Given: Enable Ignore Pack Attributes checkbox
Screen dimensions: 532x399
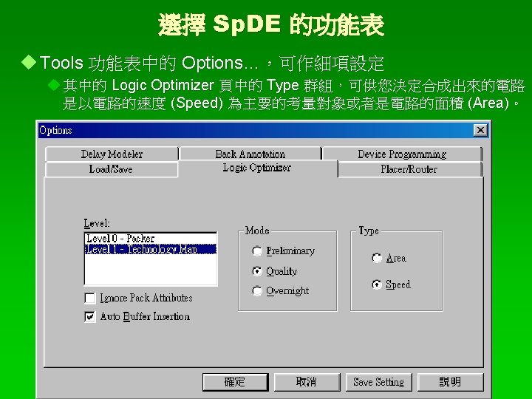Looking at the screenshot, I should [x=90, y=299].
